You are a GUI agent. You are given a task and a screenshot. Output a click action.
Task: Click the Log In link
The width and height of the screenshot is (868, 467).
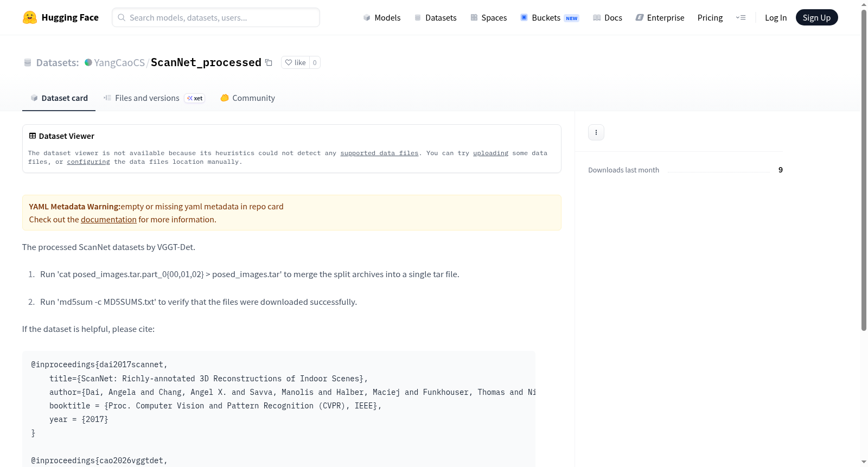[776, 18]
